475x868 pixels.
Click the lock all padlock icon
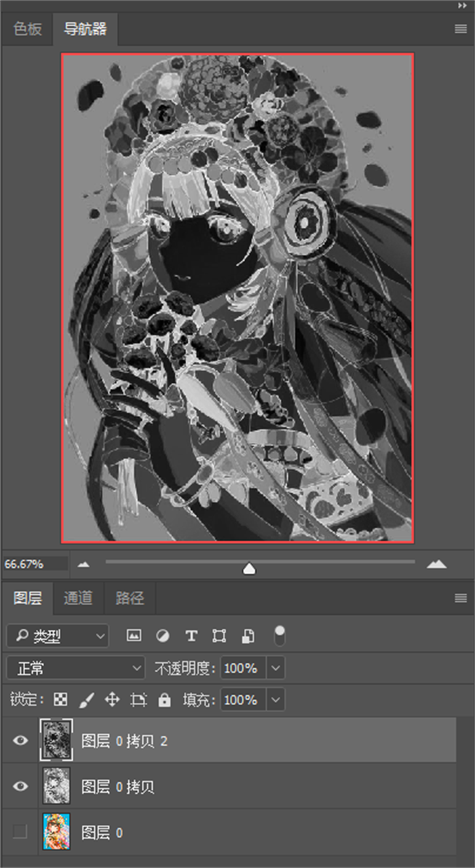point(164,700)
